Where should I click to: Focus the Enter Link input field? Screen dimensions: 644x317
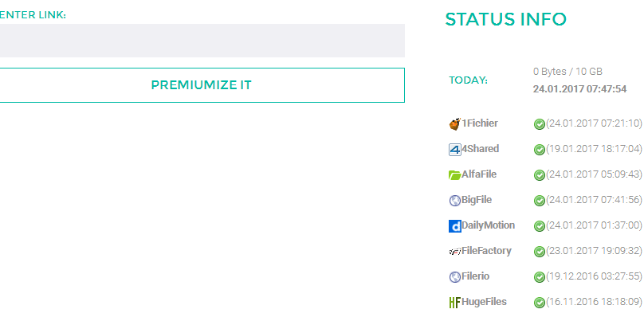[x=202, y=41]
